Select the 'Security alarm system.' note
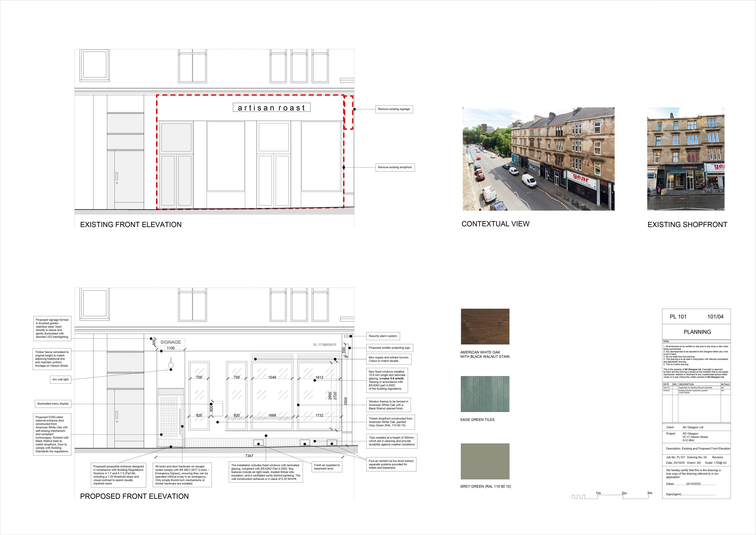This screenshot has height=535, width=756. coord(383,336)
